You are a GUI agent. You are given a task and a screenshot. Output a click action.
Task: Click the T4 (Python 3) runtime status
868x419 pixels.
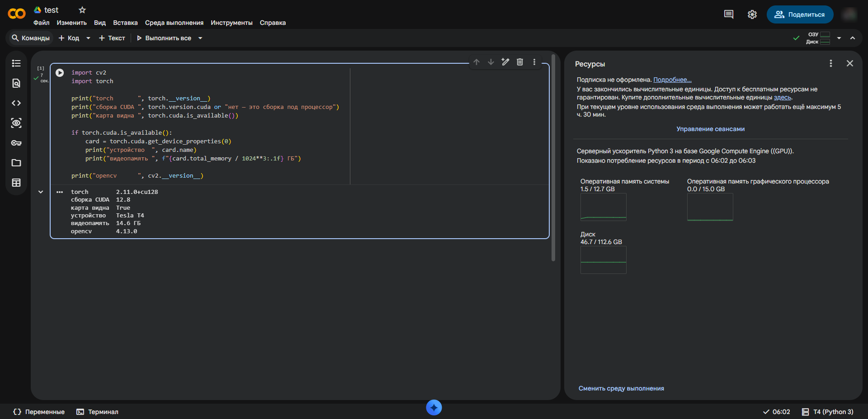pyautogui.click(x=828, y=412)
